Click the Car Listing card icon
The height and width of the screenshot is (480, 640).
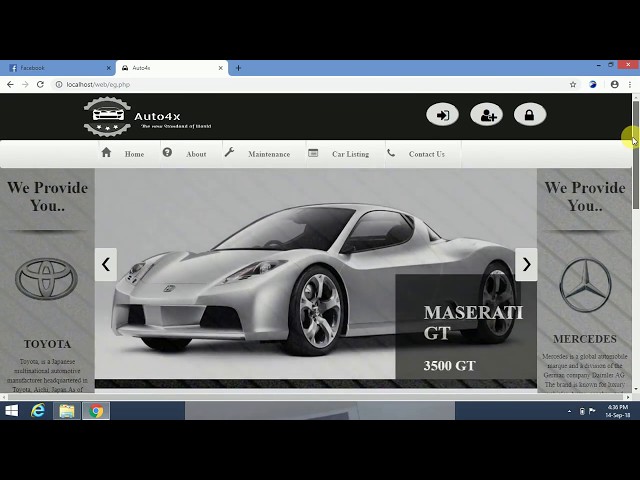pyautogui.click(x=313, y=153)
